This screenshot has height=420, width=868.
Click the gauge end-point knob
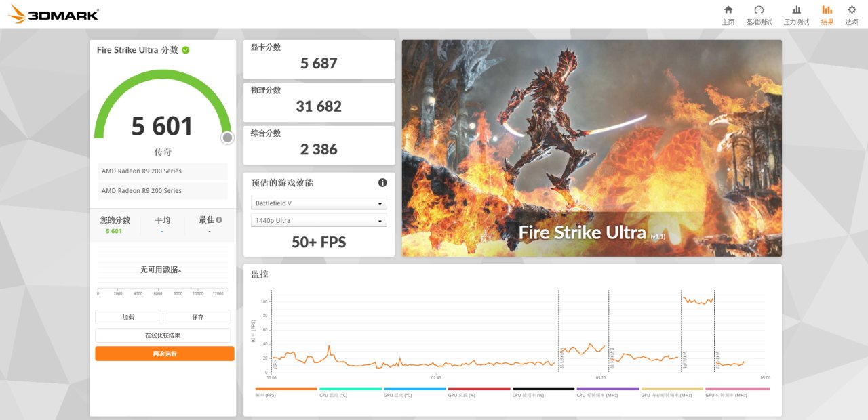(228, 138)
